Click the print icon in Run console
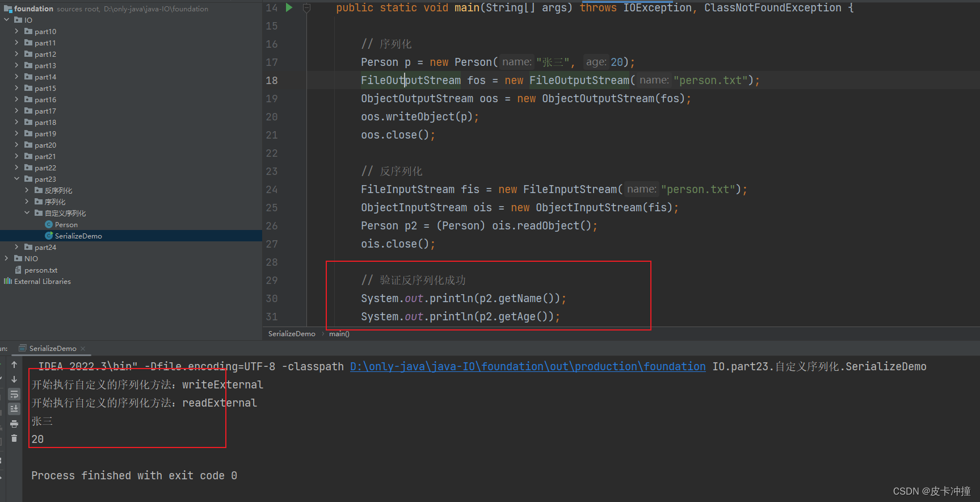This screenshot has width=980, height=502. (x=14, y=424)
